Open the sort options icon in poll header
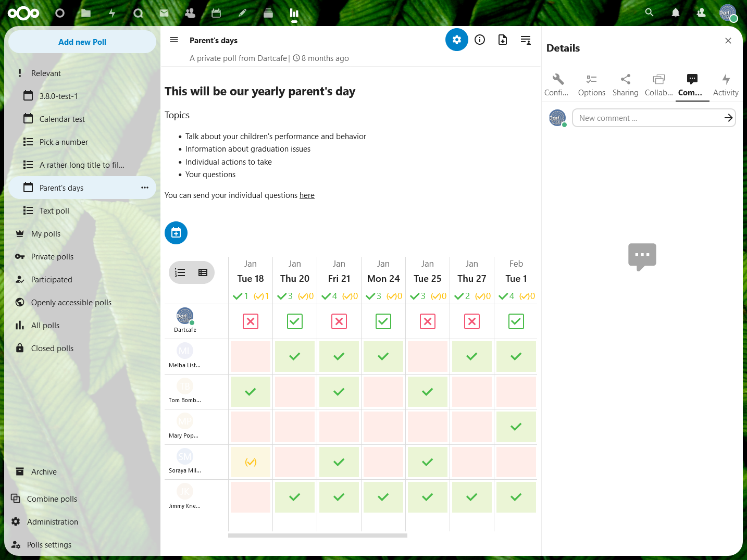Viewport: 747px width, 560px height. [526, 40]
